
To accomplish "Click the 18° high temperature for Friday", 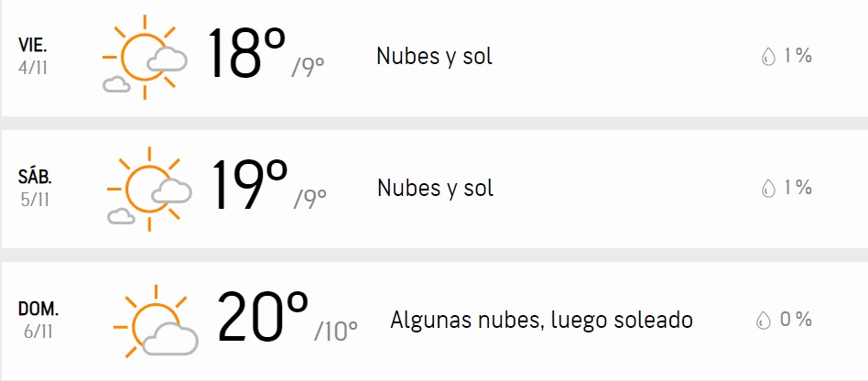I will click(245, 55).
